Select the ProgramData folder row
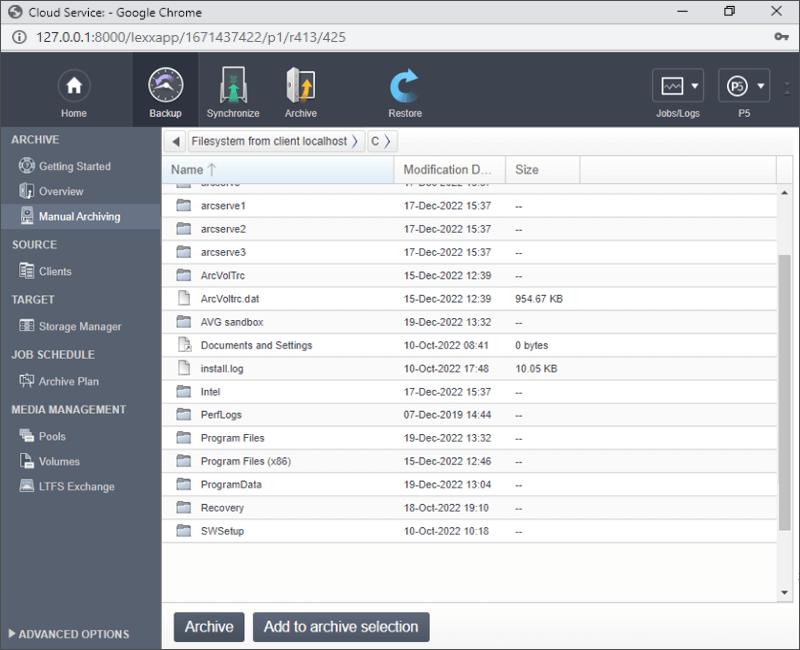This screenshot has height=650, width=800. coord(469,485)
